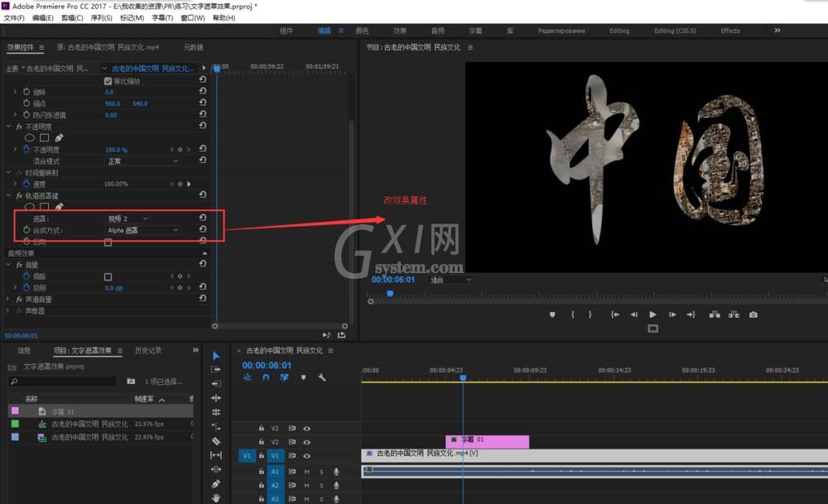
Task: Hide track V2 with eye icon
Action: pyautogui.click(x=306, y=442)
